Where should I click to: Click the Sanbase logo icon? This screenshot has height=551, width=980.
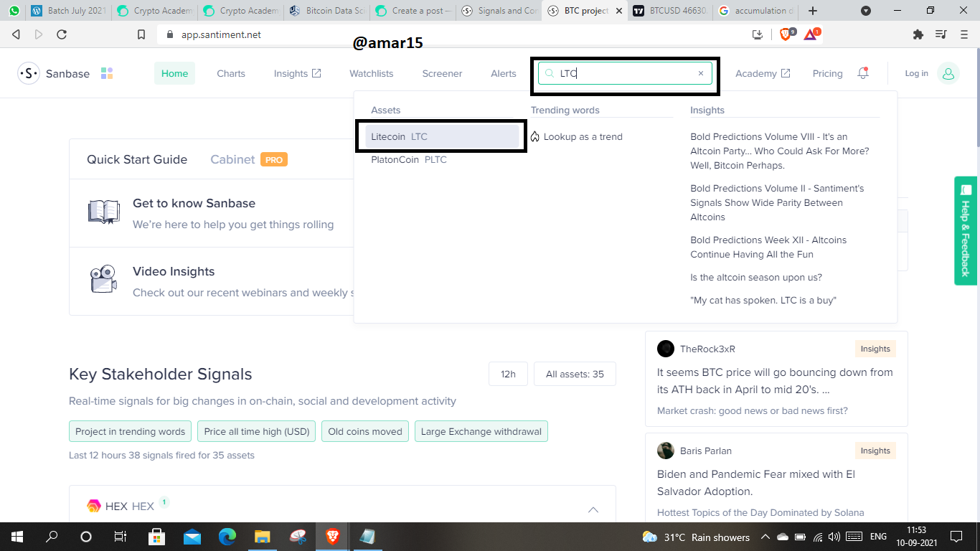[x=29, y=73]
